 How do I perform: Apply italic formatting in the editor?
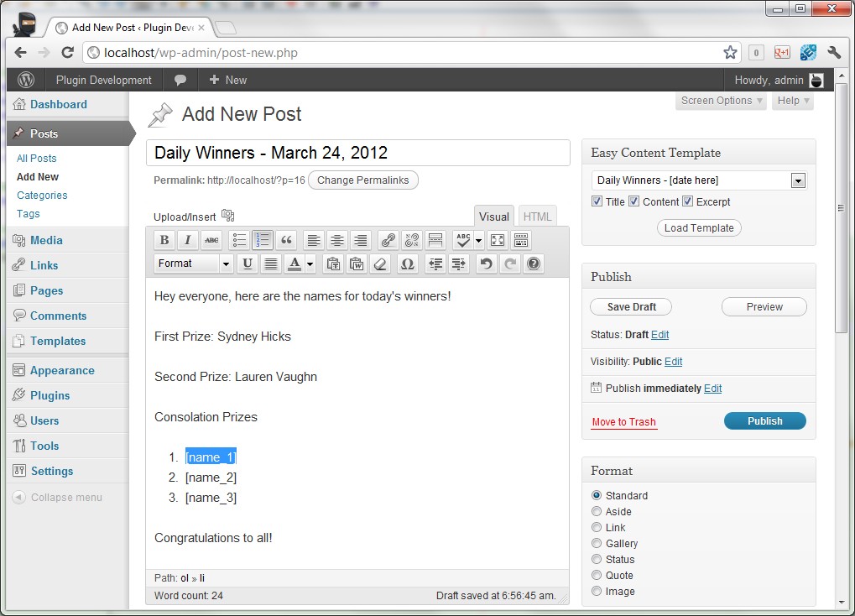[188, 240]
